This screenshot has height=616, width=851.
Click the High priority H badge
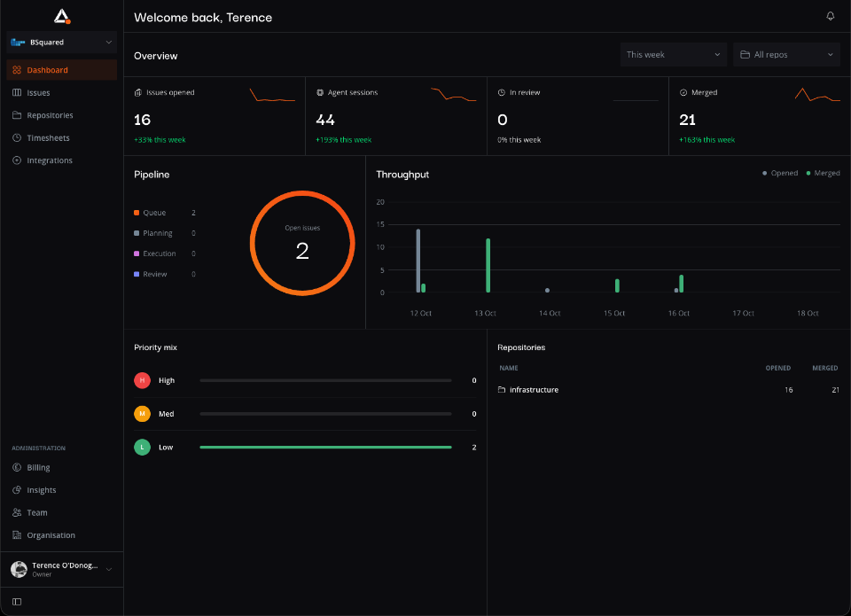click(x=142, y=380)
